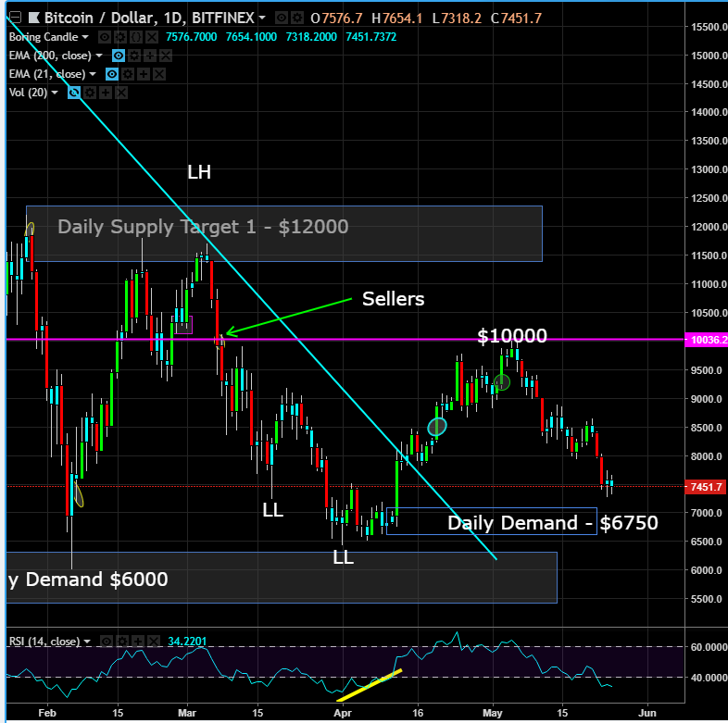Click the close price C7451.7 readout
Screen dimensions: 728x723
click(x=516, y=19)
